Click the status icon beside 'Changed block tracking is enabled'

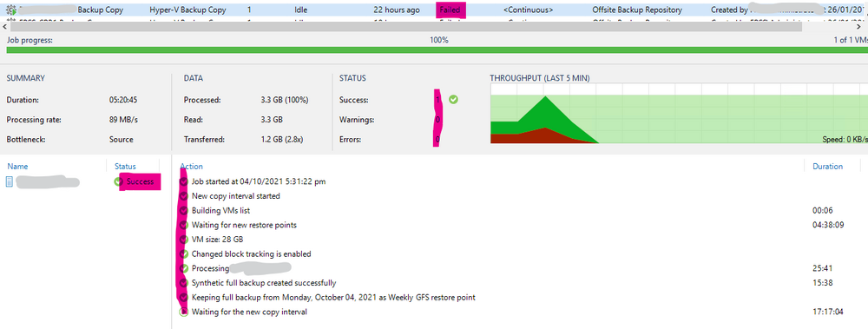click(184, 254)
